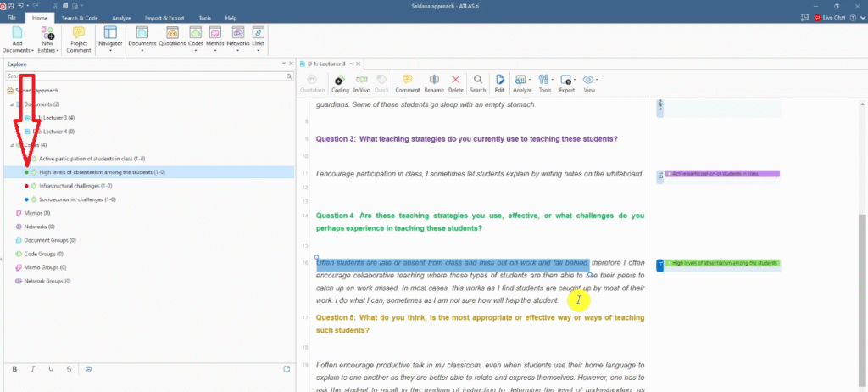Click the Rename icon
Image resolution: width=868 pixels, height=392 pixels.
coord(434,83)
